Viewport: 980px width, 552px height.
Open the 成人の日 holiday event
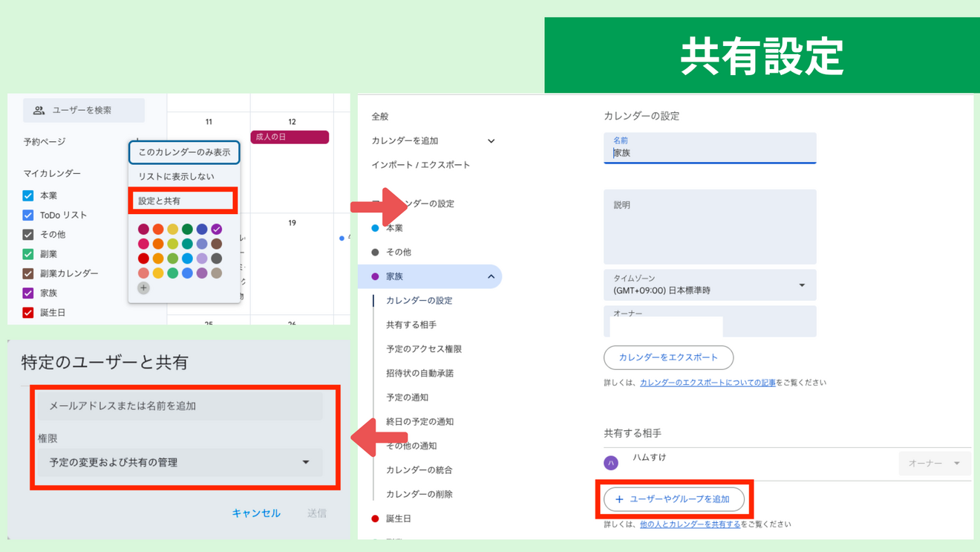[x=290, y=137]
